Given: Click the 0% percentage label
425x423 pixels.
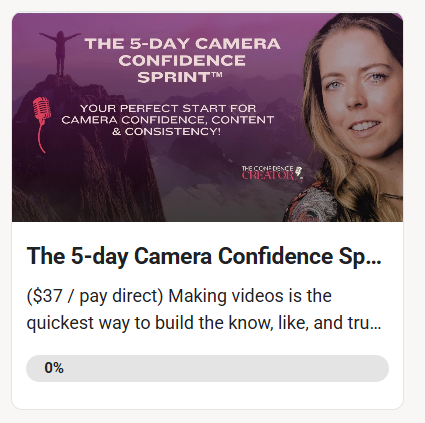Looking at the screenshot, I should click(x=54, y=368).
